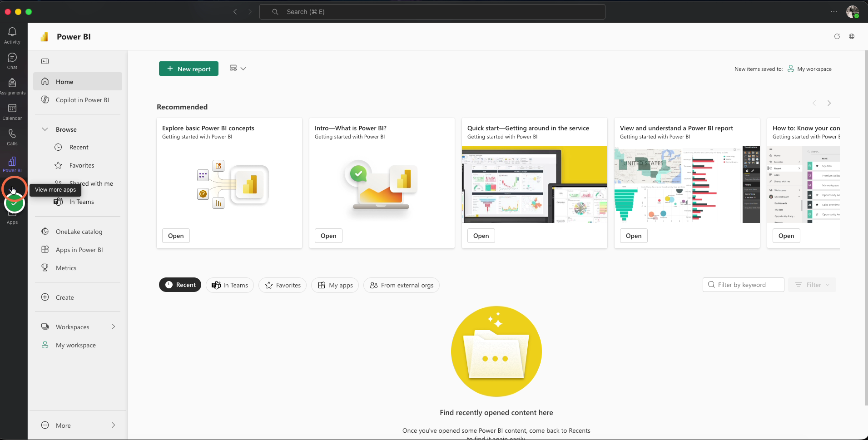Collapse the Browse section

(x=45, y=129)
